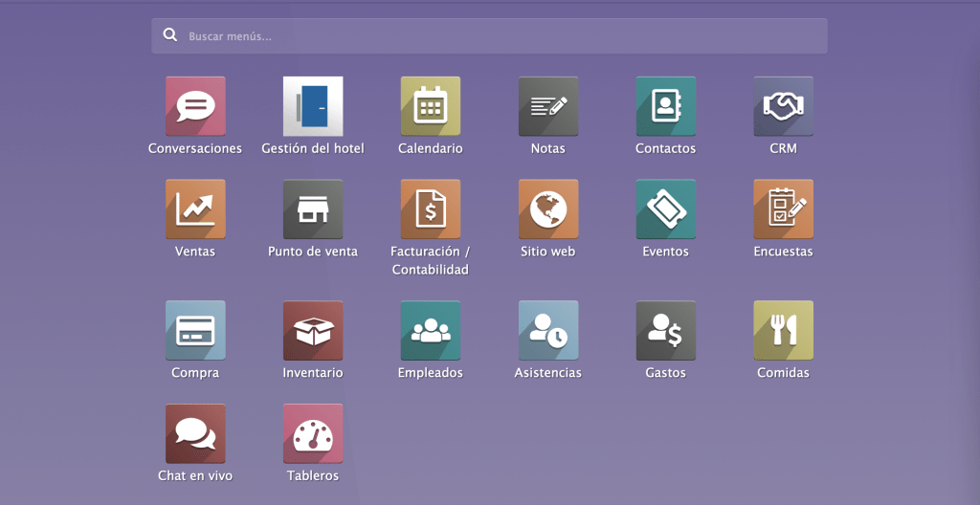Screen dimensions: 980x505
Task: Open the Eventos ticket icon
Action: (666, 209)
